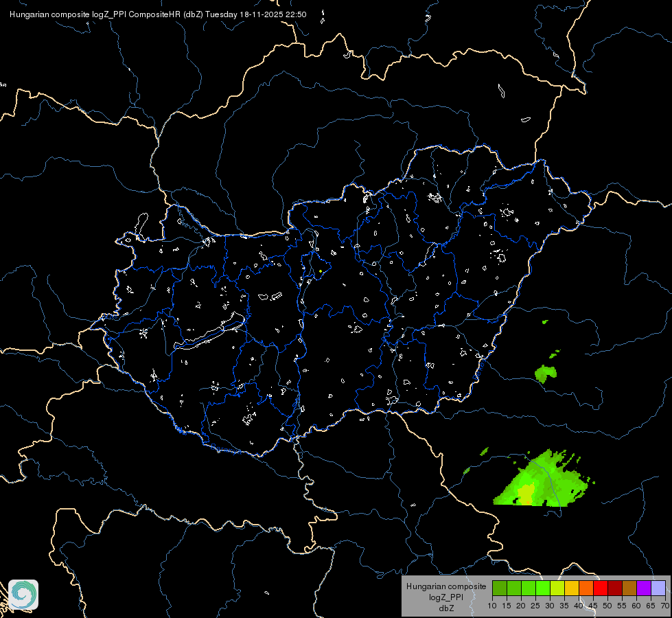Click the swirl weather service logo
Screen dimensions: 672x618
pyautogui.click(x=23, y=595)
